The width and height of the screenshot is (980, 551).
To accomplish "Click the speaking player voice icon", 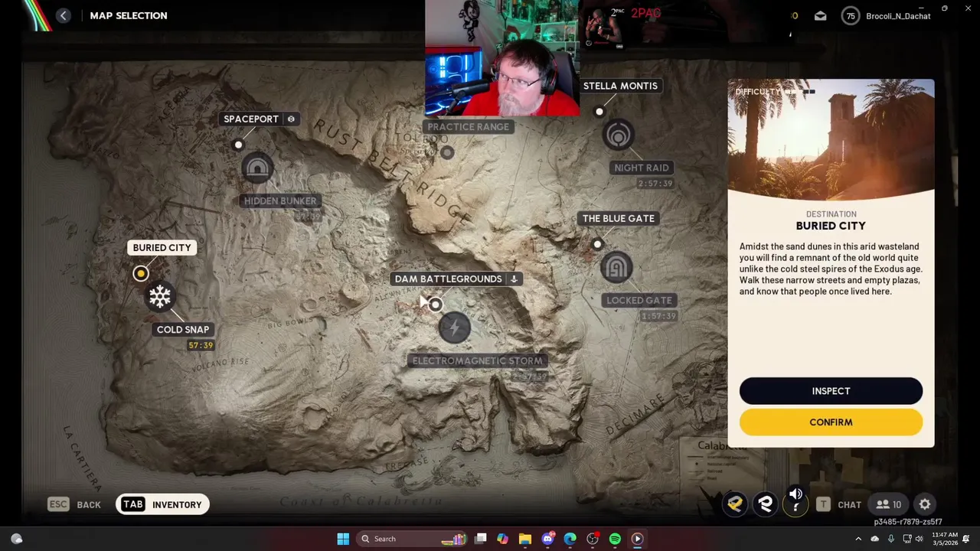I will [795, 501].
